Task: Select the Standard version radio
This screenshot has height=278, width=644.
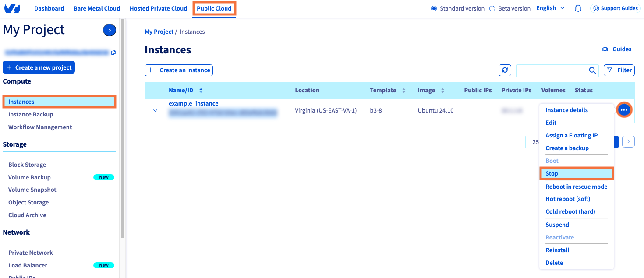Action: (434, 8)
